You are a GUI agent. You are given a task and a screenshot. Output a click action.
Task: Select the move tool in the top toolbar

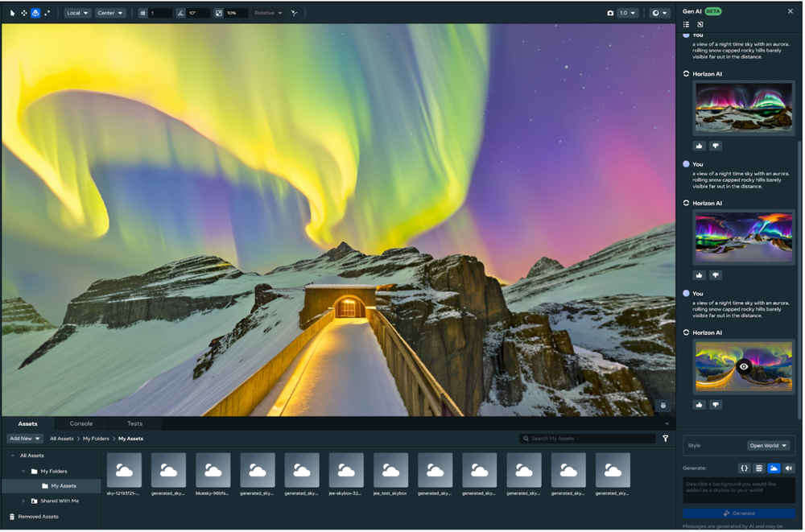point(23,13)
